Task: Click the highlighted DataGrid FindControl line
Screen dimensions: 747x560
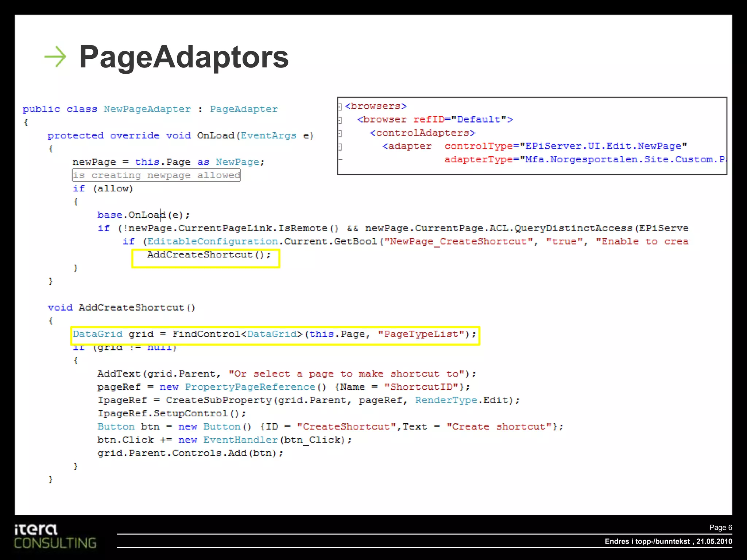Action: (274, 334)
